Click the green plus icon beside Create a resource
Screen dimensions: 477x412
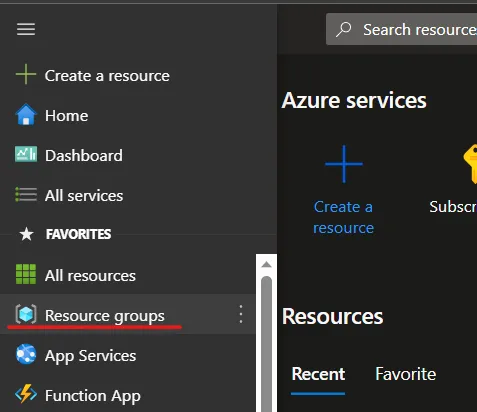coord(26,74)
